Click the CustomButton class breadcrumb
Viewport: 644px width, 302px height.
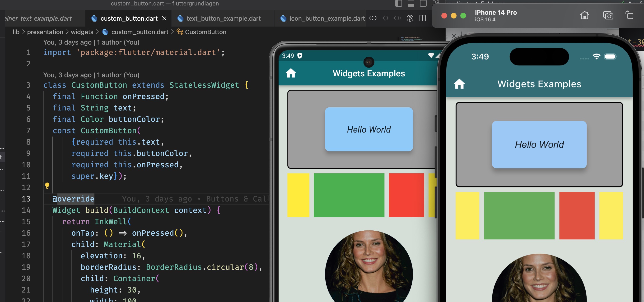coord(201,32)
